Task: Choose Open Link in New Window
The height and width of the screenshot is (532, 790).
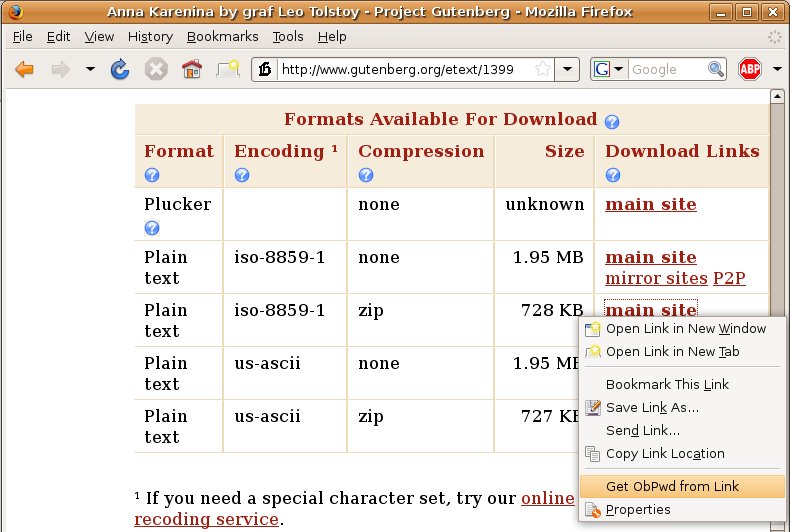Action: pyautogui.click(x=683, y=328)
